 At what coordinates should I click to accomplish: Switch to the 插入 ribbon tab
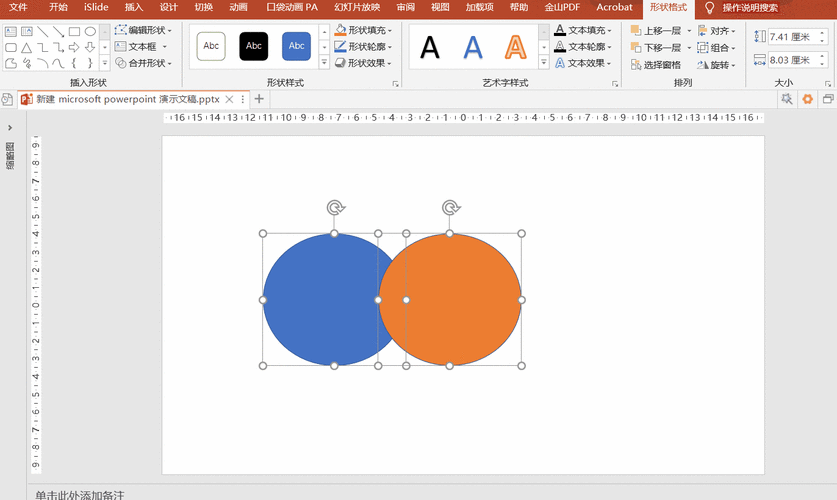(x=134, y=7)
